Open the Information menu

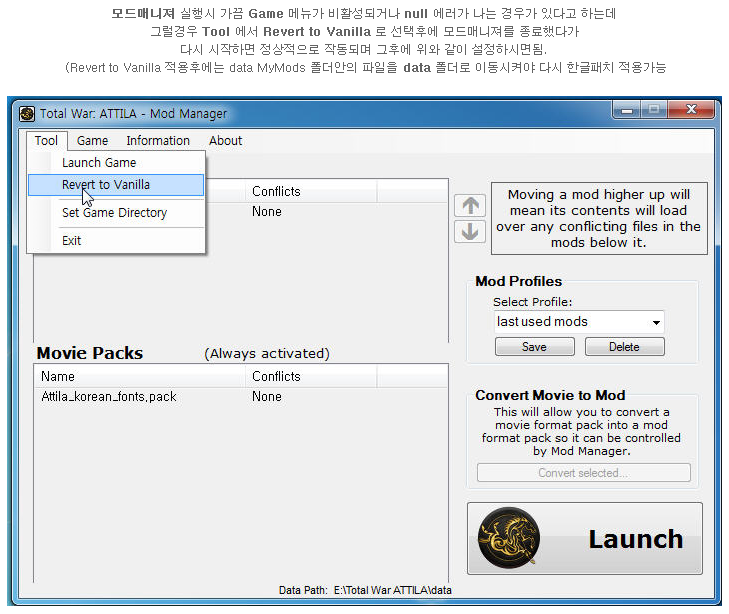(x=158, y=141)
